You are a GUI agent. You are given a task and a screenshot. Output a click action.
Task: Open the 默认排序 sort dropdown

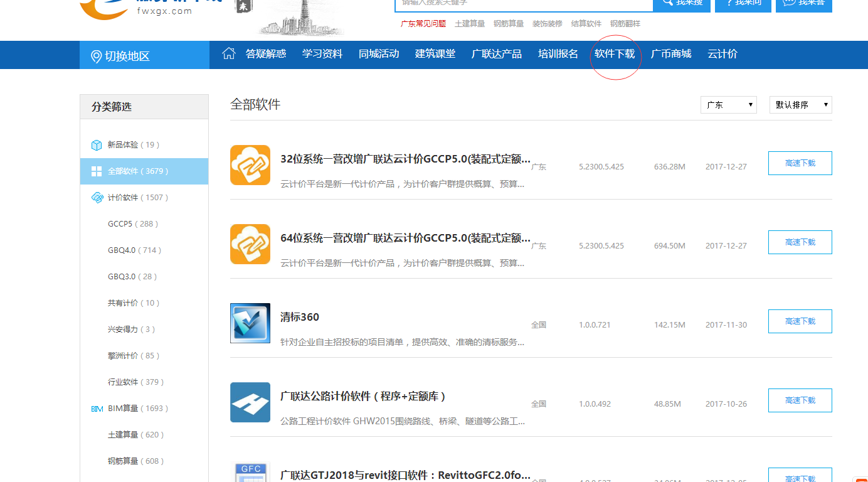[801, 105]
